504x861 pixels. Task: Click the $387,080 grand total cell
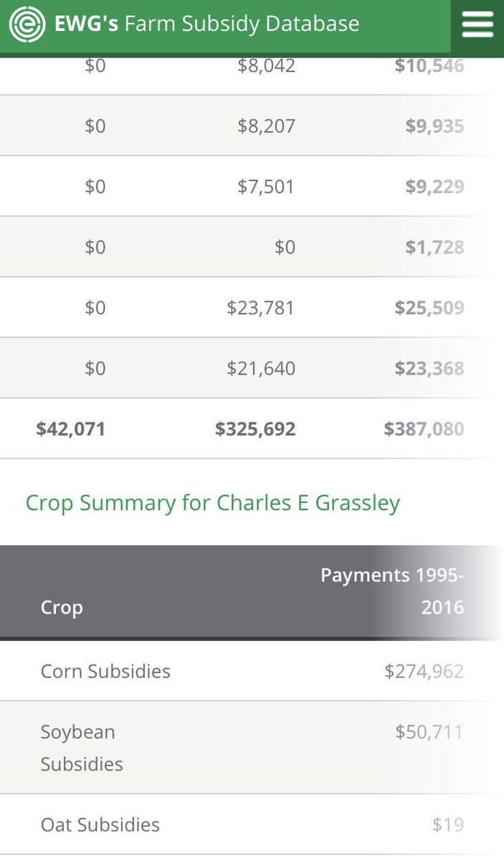(x=424, y=429)
